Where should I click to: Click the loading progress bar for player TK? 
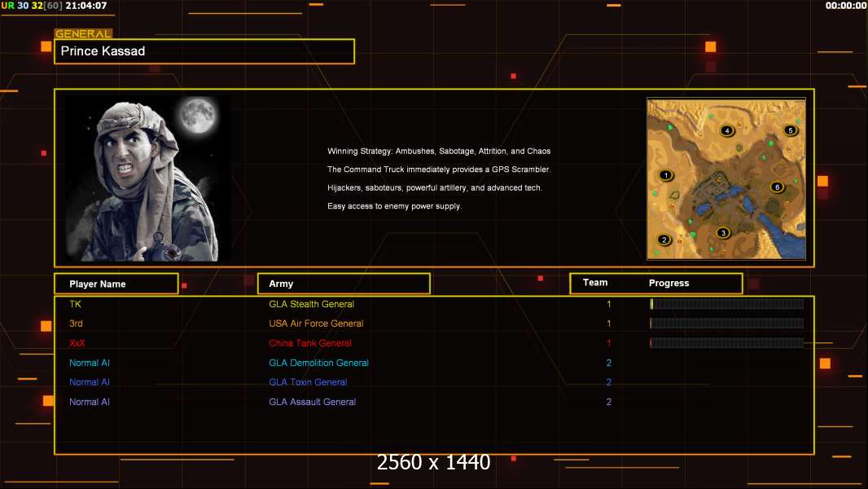726,304
